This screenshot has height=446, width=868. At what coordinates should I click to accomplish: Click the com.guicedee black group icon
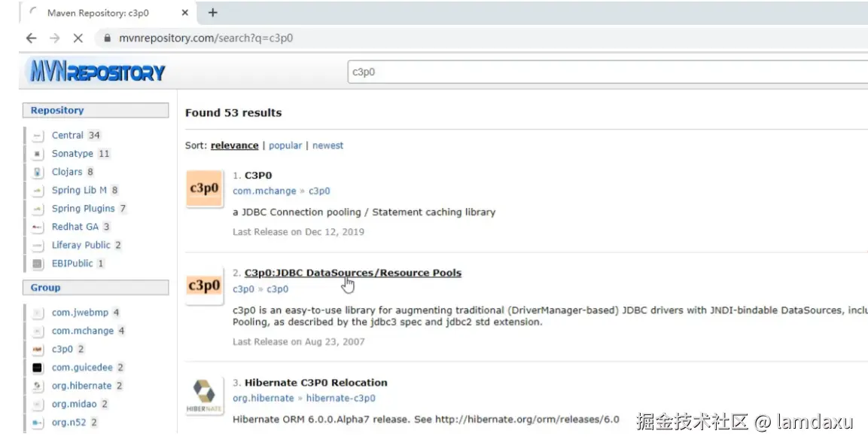pyautogui.click(x=38, y=368)
